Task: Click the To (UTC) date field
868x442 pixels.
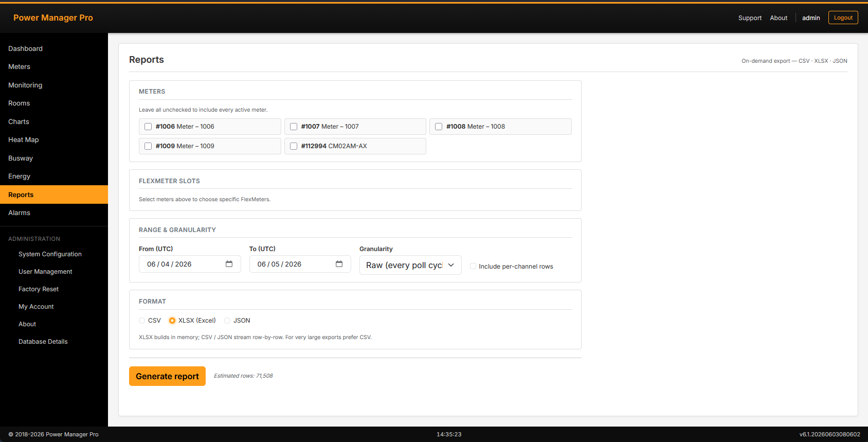Action: pos(300,264)
